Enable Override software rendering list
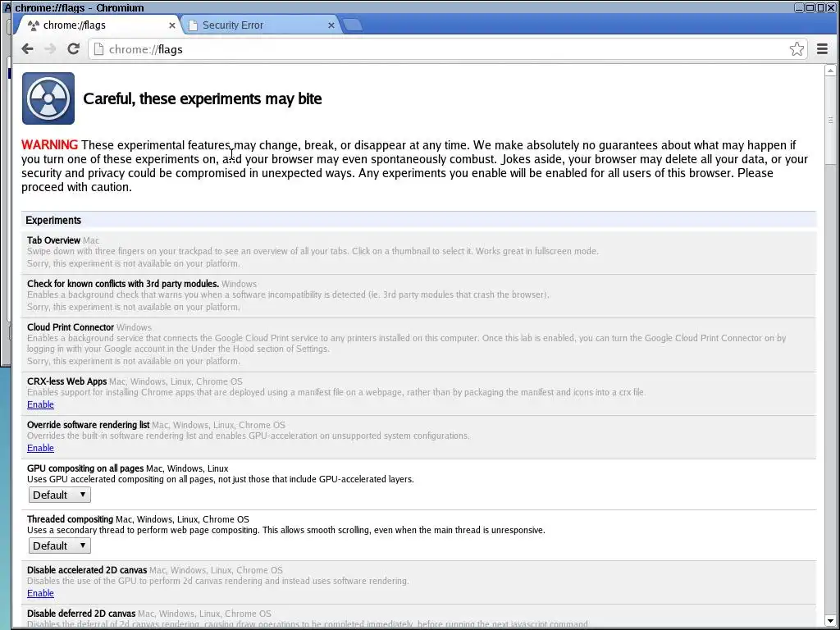Viewport: 840px width, 630px height. [41, 448]
